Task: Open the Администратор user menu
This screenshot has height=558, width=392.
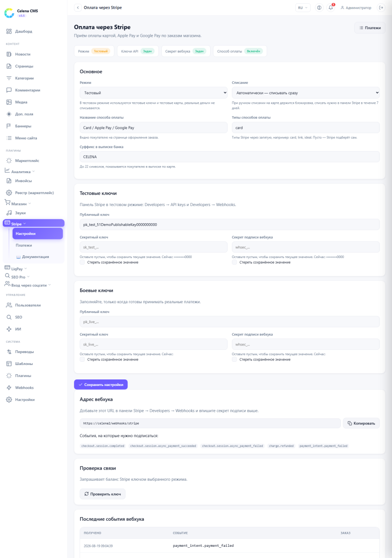Action: click(x=356, y=7)
